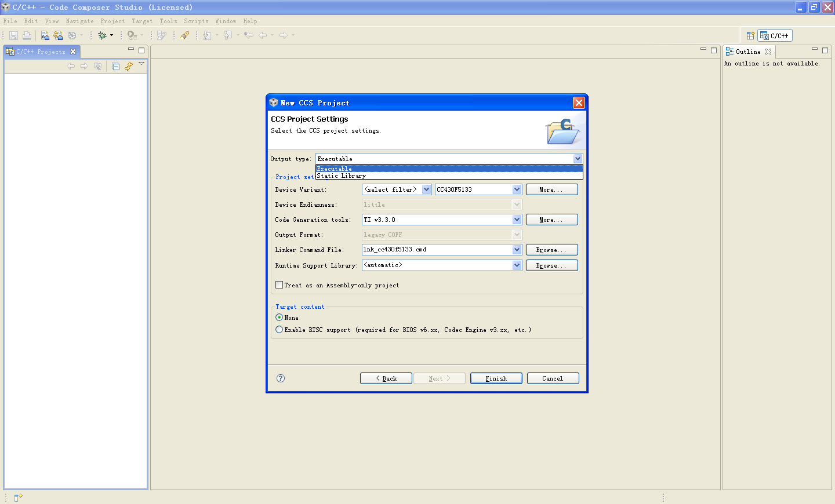
Task: Maximize the C/C++ Projects panel
Action: point(141,50)
